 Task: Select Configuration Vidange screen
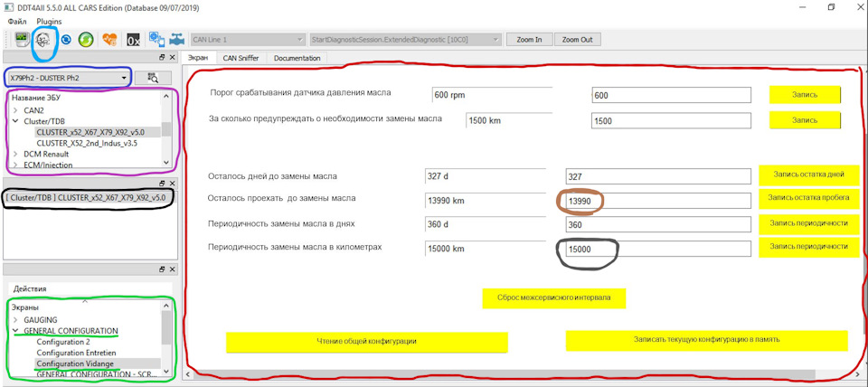point(75,363)
